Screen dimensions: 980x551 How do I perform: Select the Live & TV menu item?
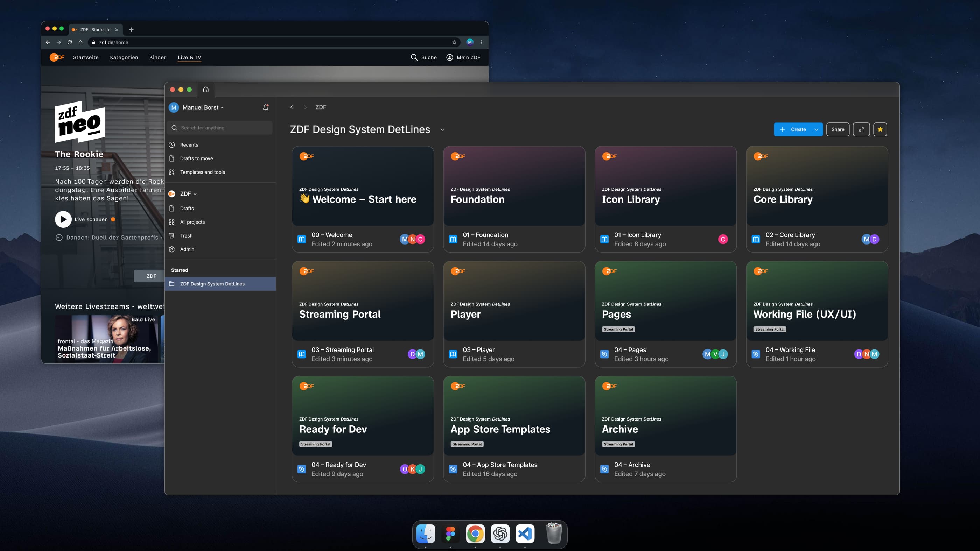189,57
